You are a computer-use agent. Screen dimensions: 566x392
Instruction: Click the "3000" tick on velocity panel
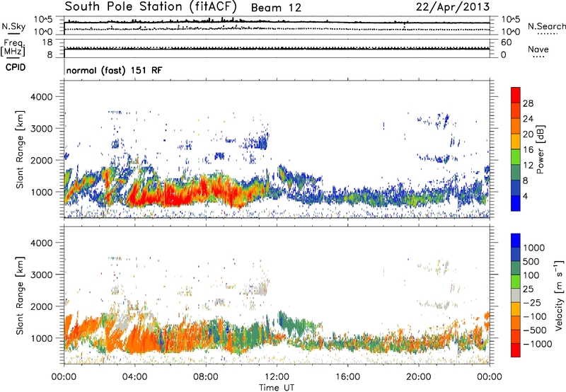tap(41, 275)
